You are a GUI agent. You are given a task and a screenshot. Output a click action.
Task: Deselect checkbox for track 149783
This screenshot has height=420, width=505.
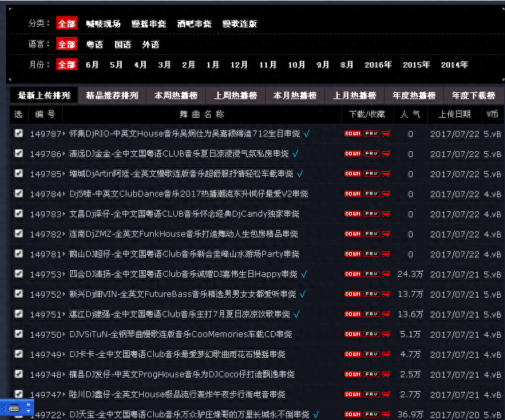click(x=19, y=213)
